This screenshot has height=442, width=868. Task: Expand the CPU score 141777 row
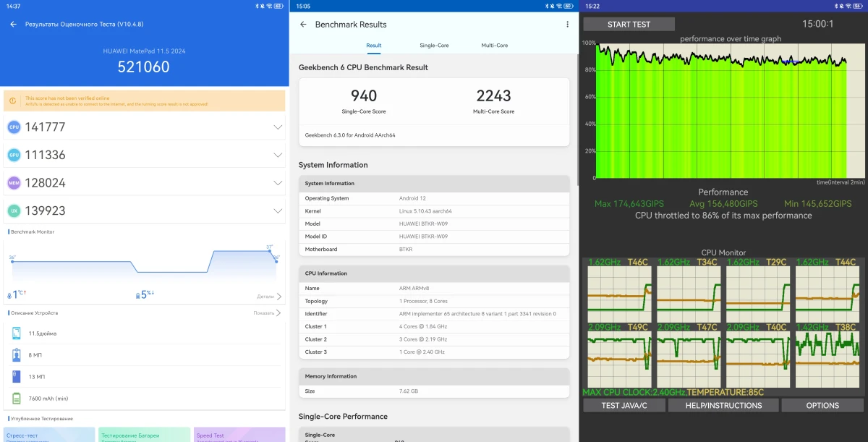[x=278, y=127]
